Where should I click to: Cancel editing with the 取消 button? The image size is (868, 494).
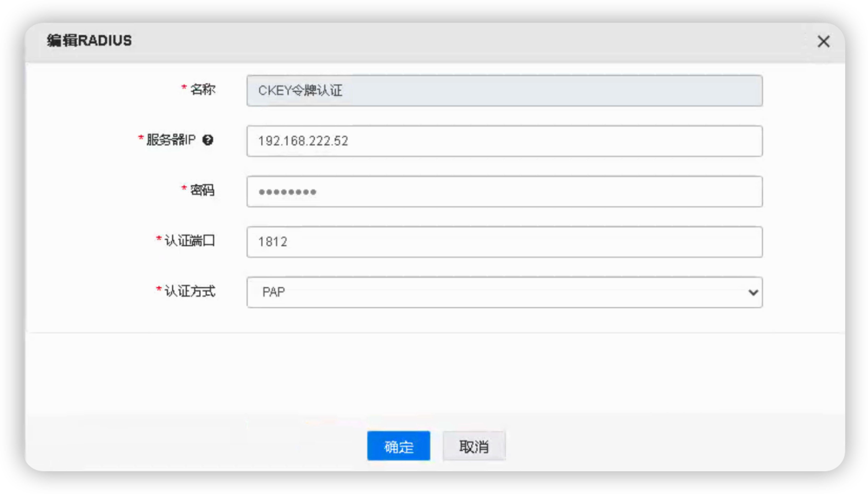pos(474,446)
